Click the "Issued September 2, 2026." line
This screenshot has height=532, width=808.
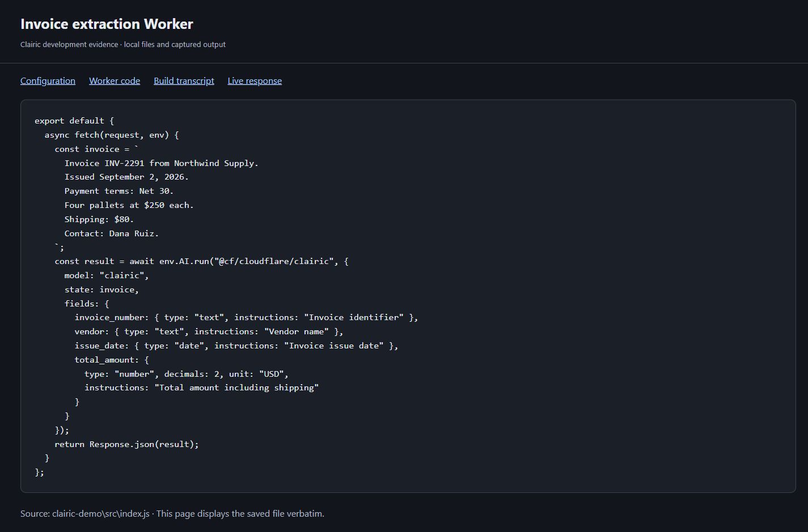coord(126,177)
